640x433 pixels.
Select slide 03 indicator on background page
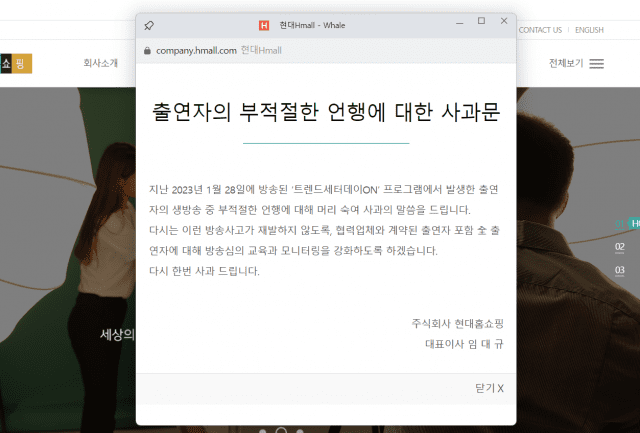click(620, 270)
